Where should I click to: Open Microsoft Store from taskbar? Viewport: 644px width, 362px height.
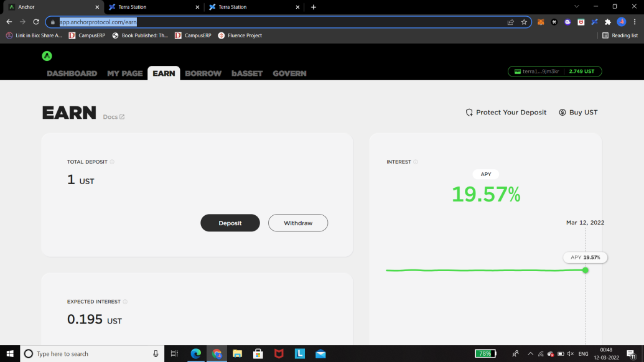pos(258,354)
